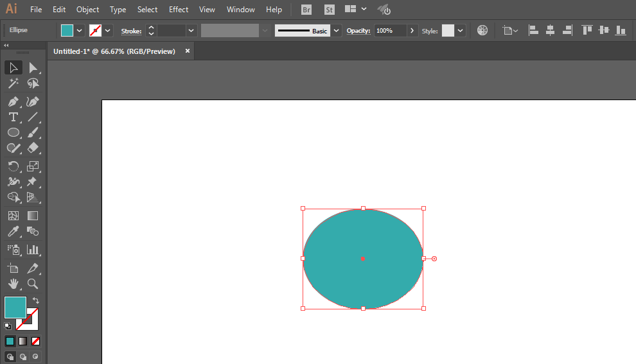Select the Ellipse tool in the toolbox
The image size is (636, 364).
point(13,132)
